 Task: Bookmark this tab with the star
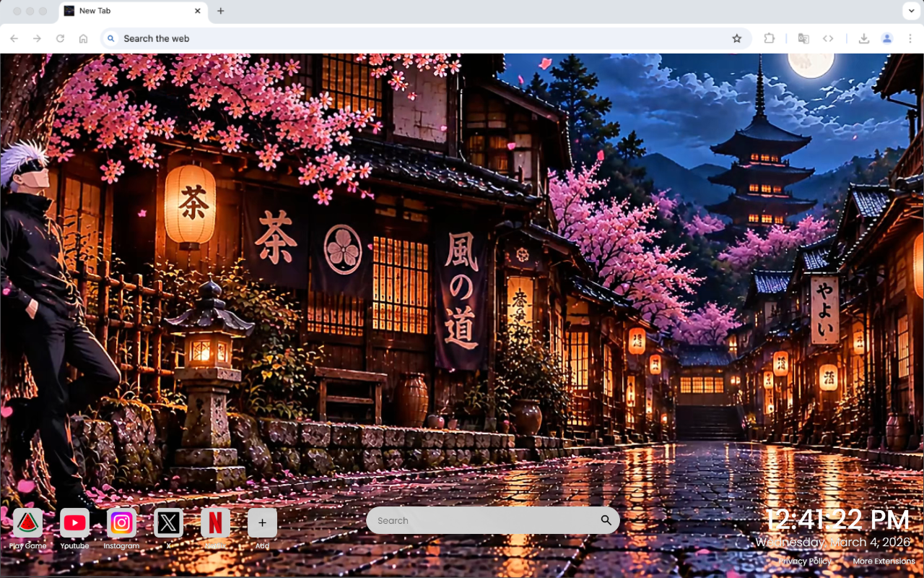coord(737,38)
